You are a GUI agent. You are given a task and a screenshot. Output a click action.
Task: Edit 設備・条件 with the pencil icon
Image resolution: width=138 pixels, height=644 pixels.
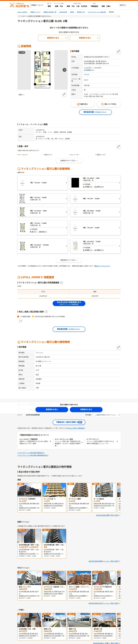point(118,146)
